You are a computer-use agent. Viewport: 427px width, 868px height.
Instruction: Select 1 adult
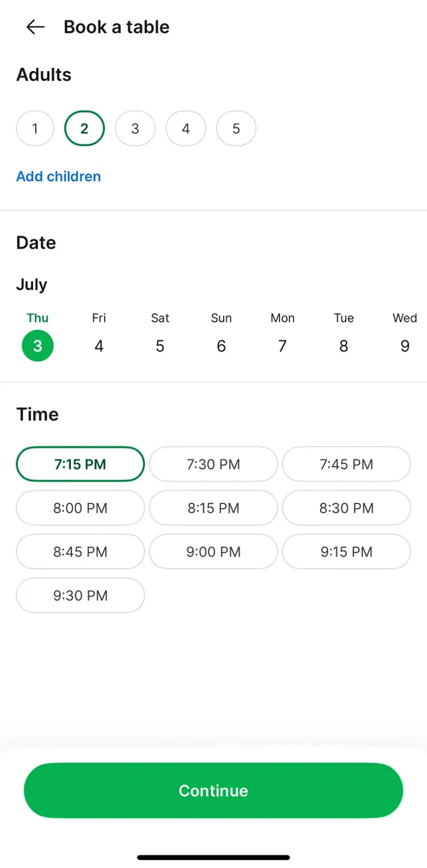point(35,129)
